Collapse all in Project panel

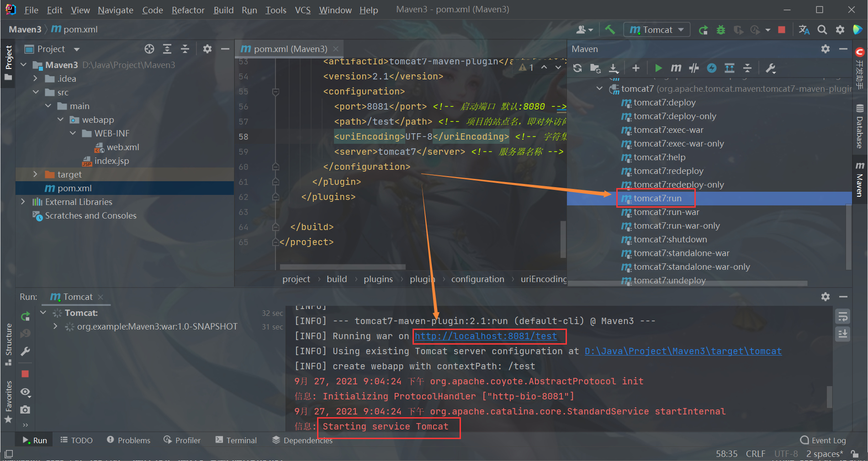[185, 49]
